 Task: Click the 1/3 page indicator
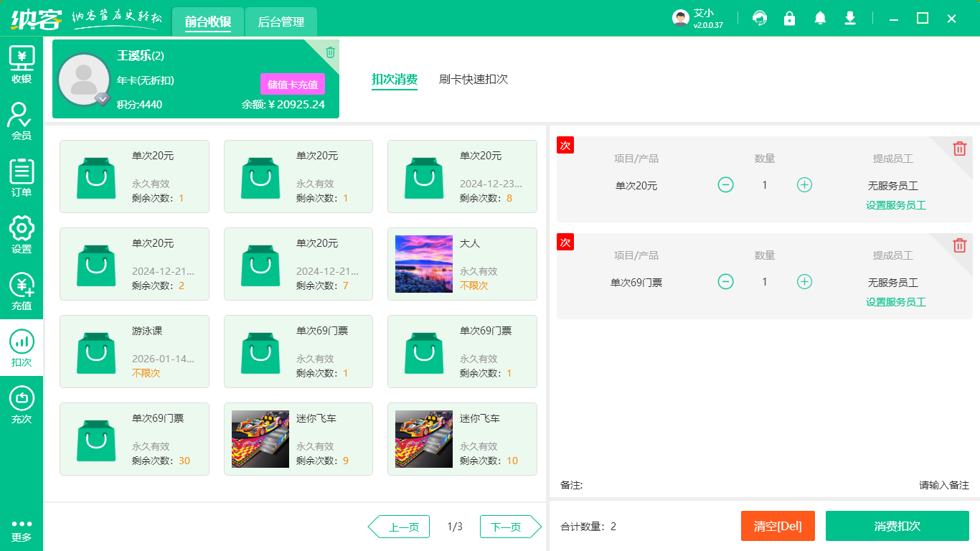point(455,527)
